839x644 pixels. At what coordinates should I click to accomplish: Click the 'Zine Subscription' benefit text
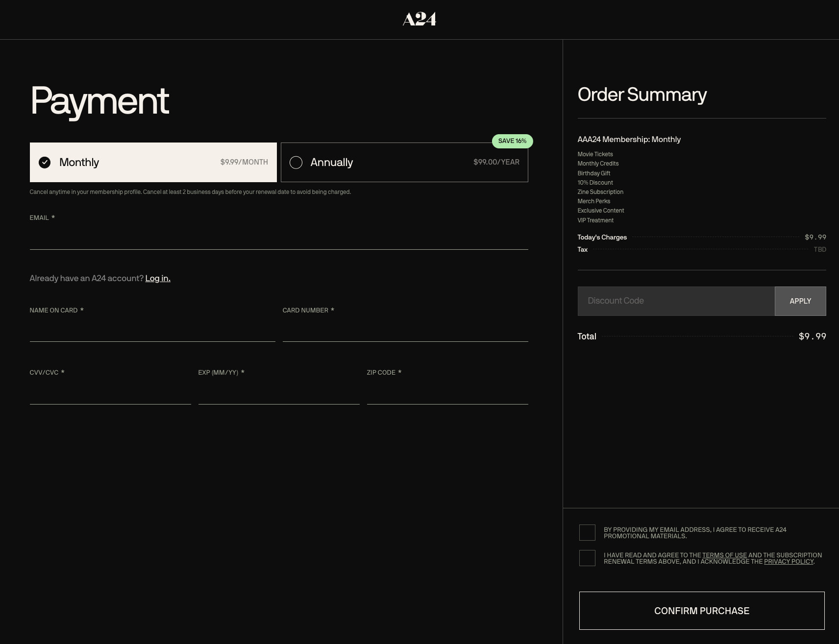coord(600,192)
